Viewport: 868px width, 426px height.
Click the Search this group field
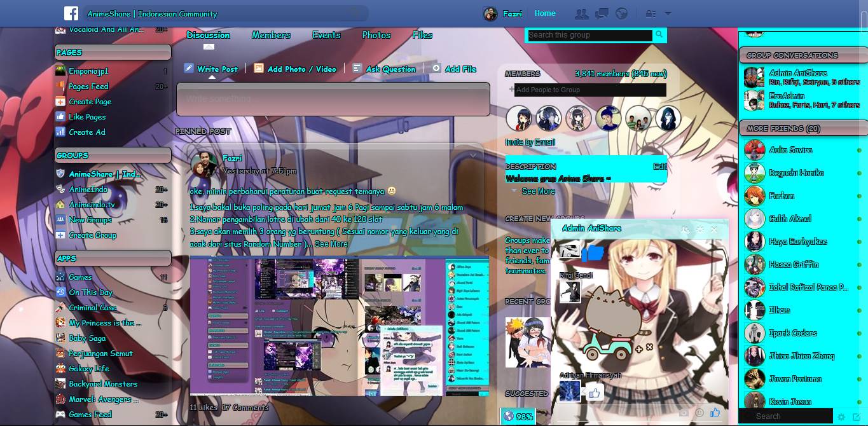point(588,35)
